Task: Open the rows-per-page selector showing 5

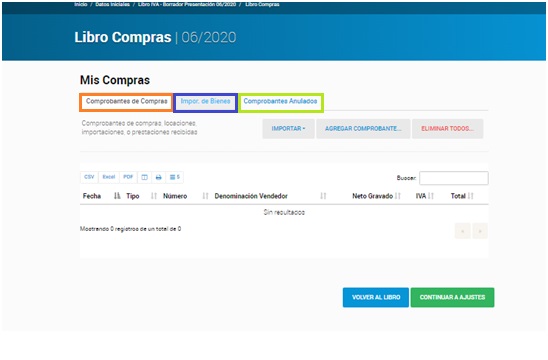Action: point(174,177)
